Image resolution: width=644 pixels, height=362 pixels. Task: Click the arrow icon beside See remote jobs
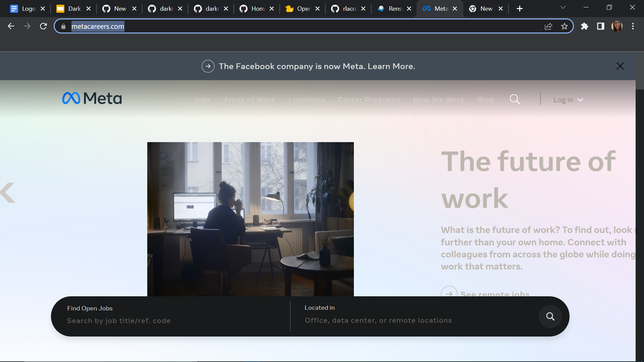449,293
